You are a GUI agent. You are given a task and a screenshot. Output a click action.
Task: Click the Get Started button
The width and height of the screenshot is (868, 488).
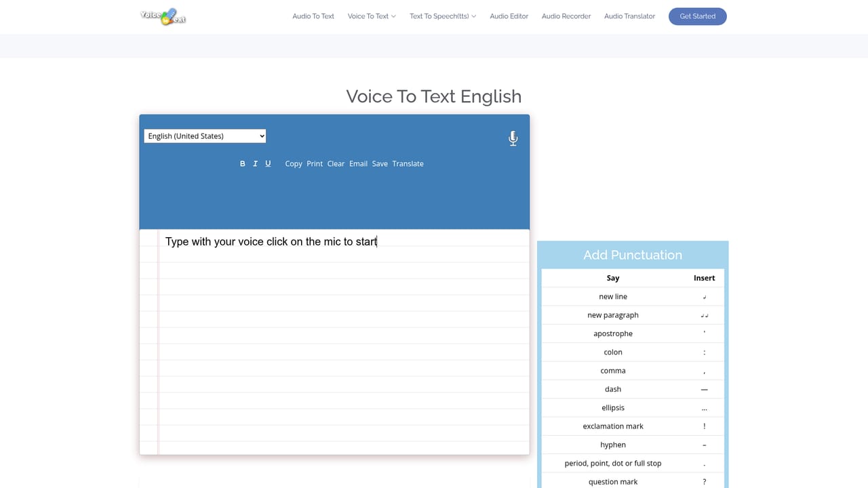point(698,16)
